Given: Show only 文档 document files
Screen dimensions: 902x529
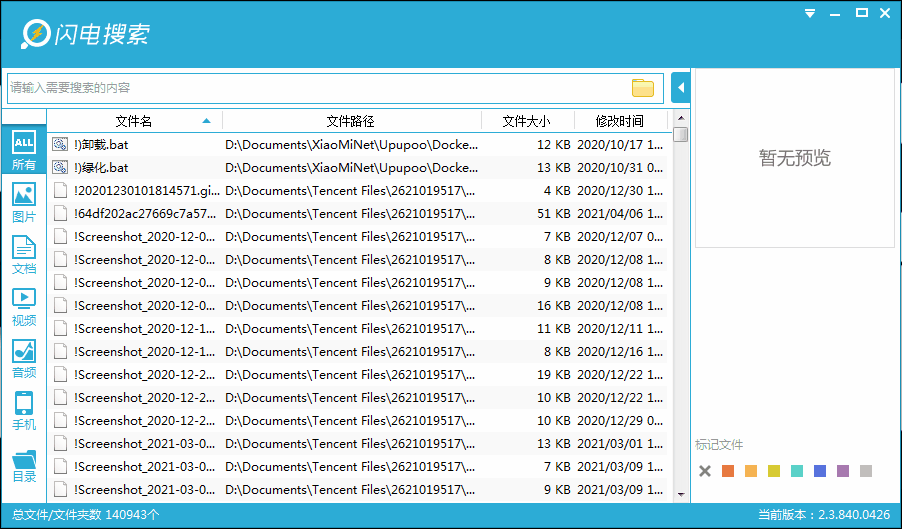Looking at the screenshot, I should (24, 254).
